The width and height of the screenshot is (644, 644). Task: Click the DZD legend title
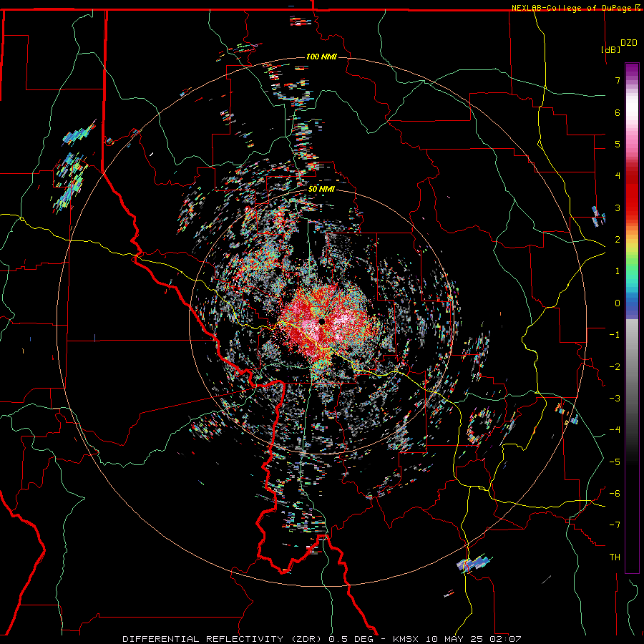(629, 43)
